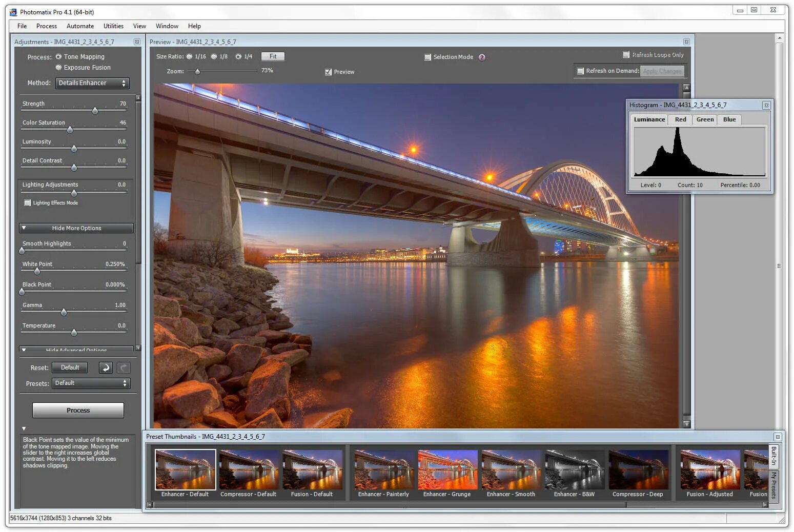Select Exposure Fusion process
The width and height of the screenshot is (794, 532).
coord(58,68)
